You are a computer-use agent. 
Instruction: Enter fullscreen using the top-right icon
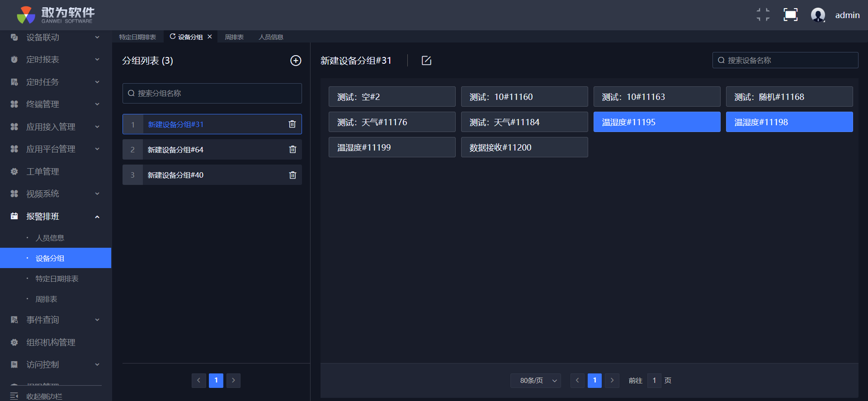click(x=790, y=15)
